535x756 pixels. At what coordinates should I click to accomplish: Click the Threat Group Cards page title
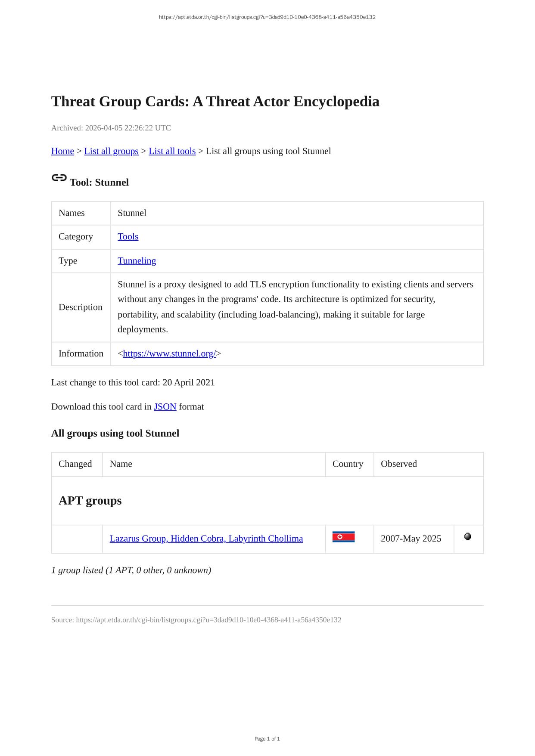[215, 102]
